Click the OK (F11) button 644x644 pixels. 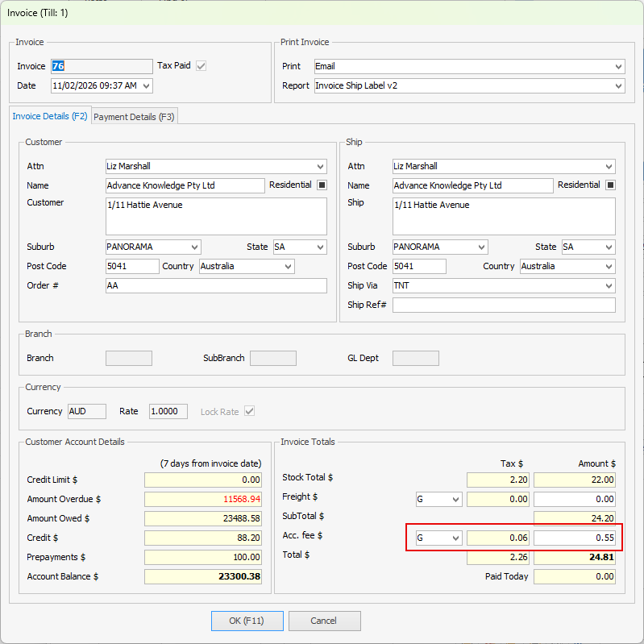point(247,621)
